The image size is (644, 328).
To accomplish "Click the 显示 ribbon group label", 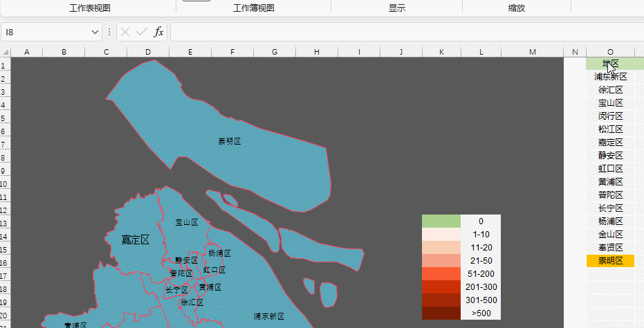I will point(396,8).
